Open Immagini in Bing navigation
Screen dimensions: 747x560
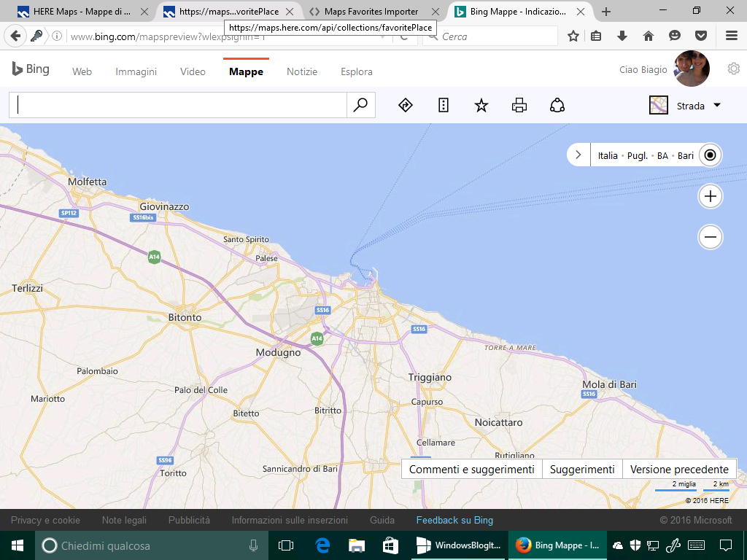tap(136, 72)
